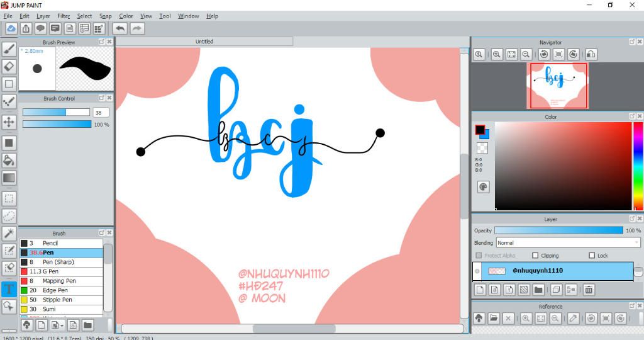
Task: Select the Magic Wand tool
Action: [x=9, y=233]
